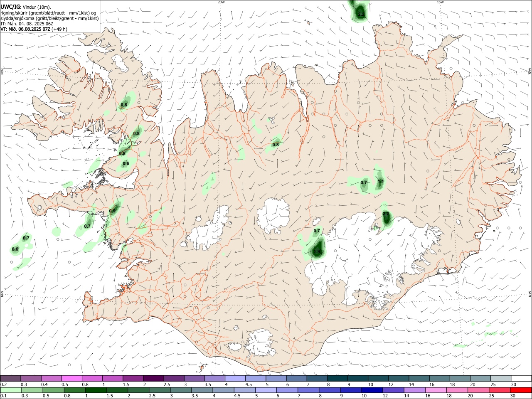
Task: Select the 2.2 value at the glacier's northern edge
Action: [x=386, y=214]
